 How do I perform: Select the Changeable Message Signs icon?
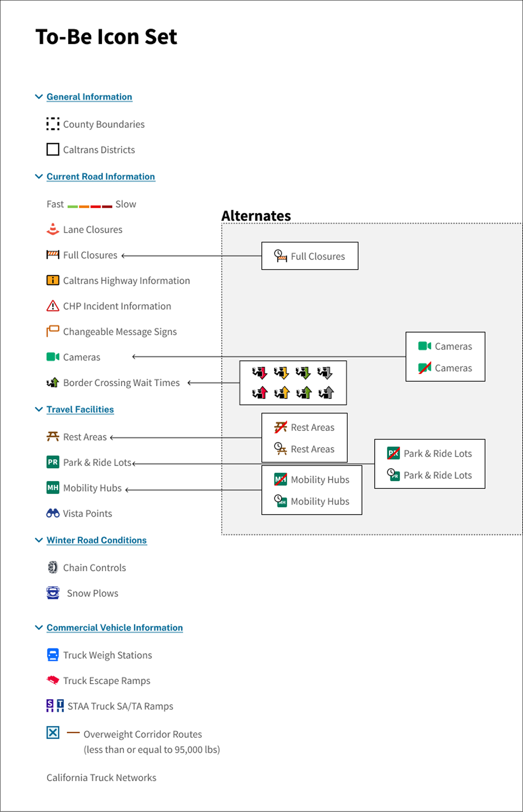click(53, 331)
